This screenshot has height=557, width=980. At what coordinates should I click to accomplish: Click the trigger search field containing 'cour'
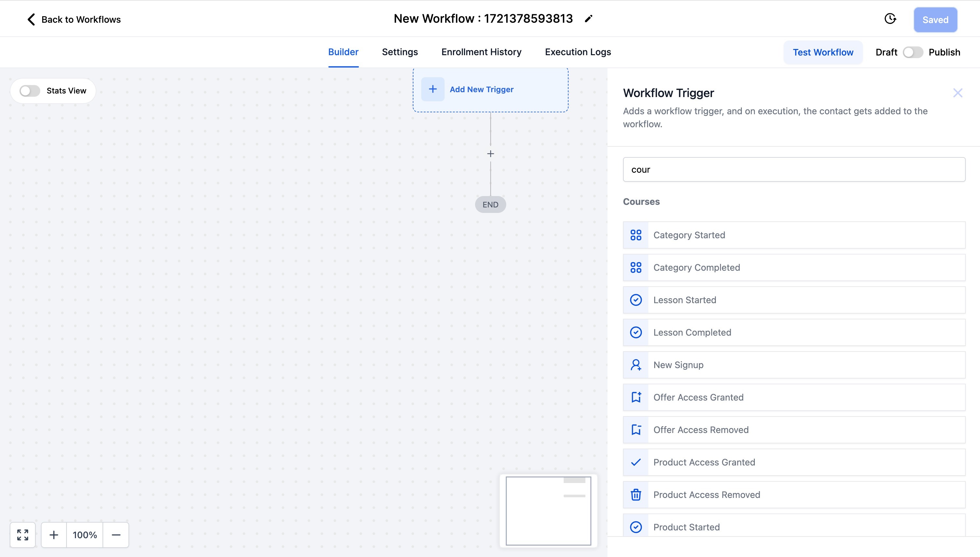click(x=794, y=169)
